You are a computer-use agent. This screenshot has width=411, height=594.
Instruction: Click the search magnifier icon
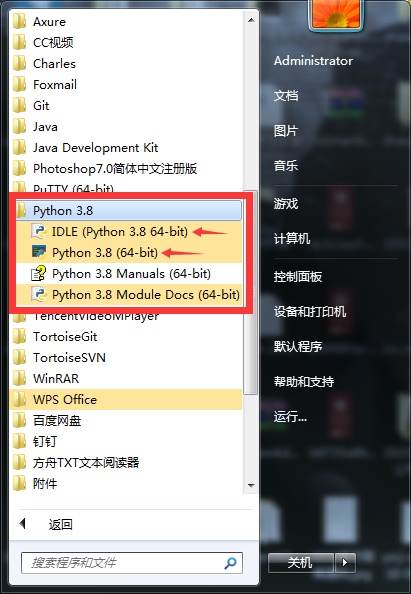coord(230,563)
